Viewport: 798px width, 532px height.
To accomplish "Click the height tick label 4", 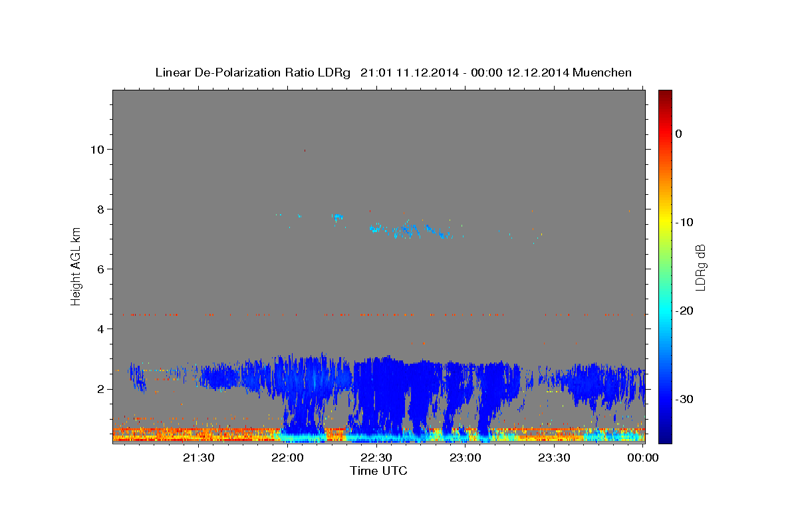I will click(101, 329).
